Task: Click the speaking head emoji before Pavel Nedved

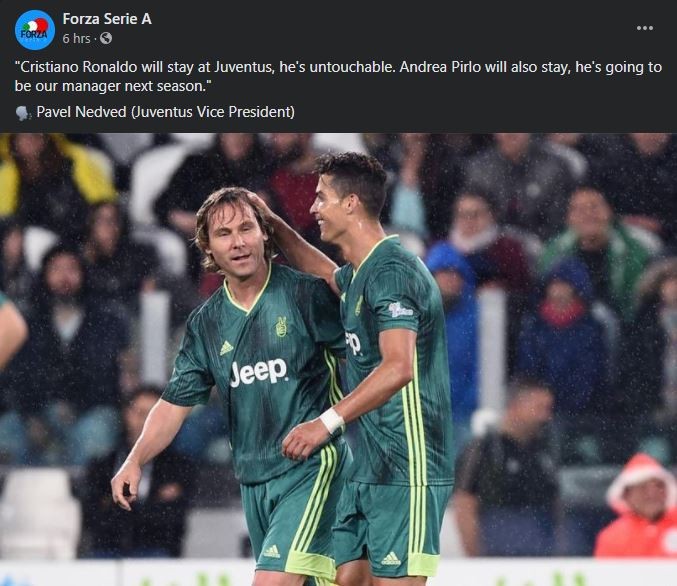Action: [23, 113]
